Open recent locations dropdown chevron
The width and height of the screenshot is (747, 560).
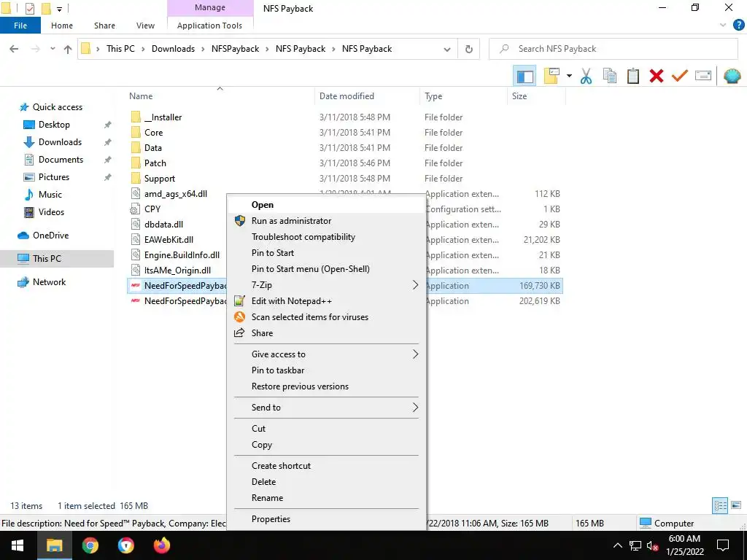pyautogui.click(x=53, y=49)
